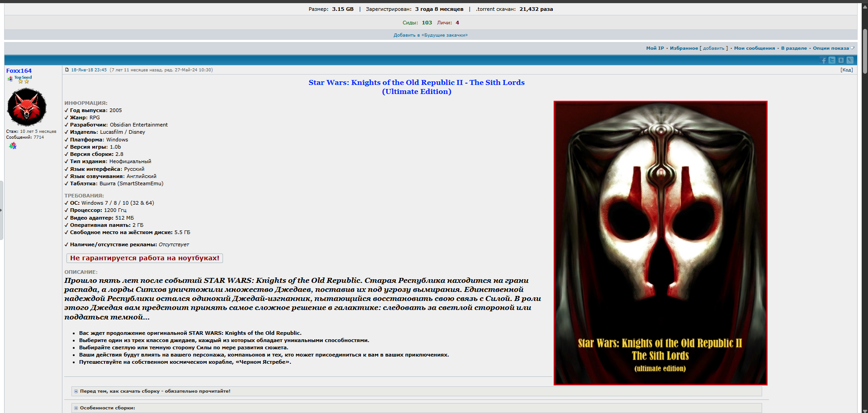
Task: Click 'добавить' to add to favorites
Action: coord(714,48)
